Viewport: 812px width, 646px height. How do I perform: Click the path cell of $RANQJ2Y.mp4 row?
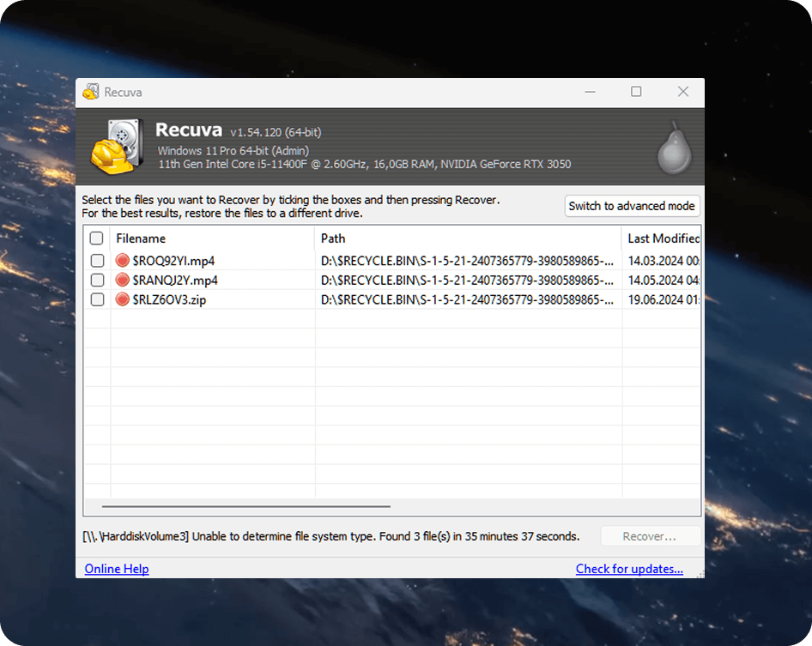click(468, 281)
